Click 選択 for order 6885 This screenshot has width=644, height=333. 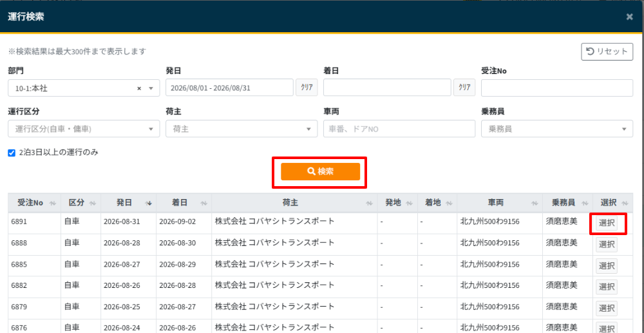tap(607, 266)
